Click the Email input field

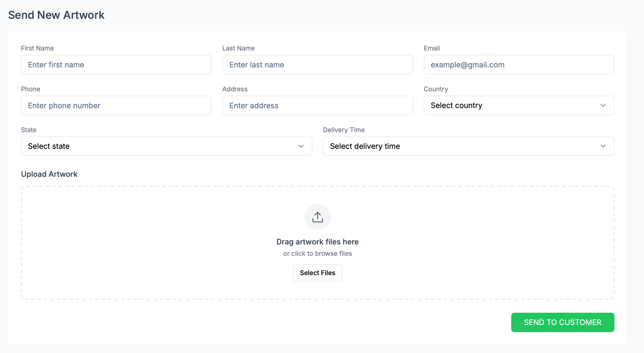point(519,64)
